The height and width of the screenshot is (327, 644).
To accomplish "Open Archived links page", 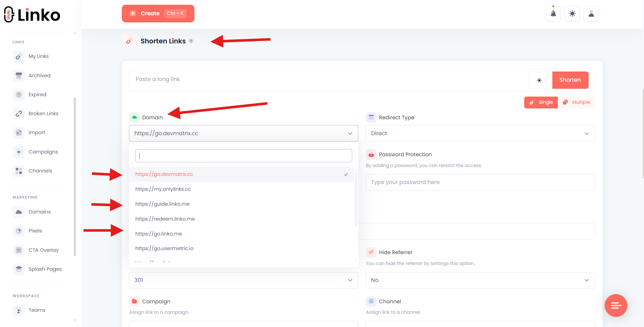I will pos(39,76).
